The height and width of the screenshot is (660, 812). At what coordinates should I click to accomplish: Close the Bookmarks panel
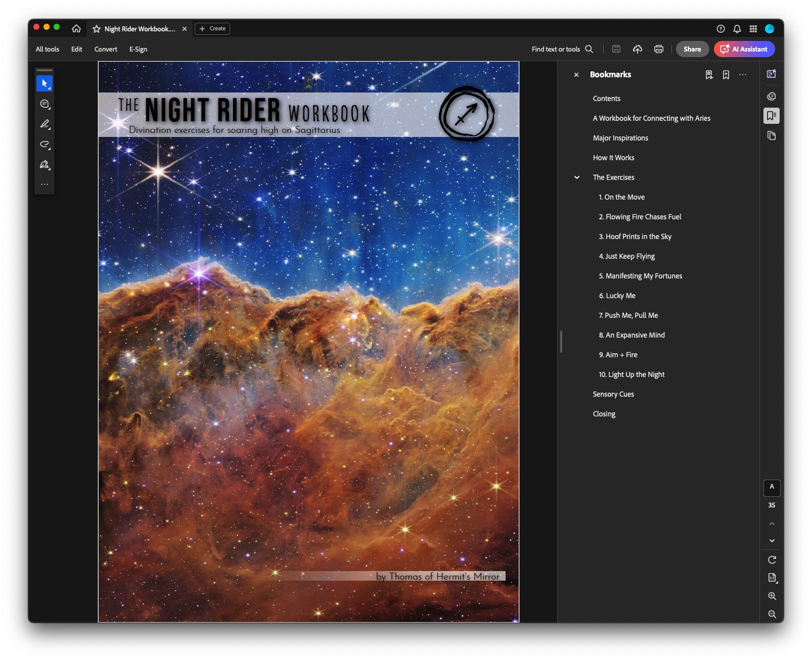point(576,75)
